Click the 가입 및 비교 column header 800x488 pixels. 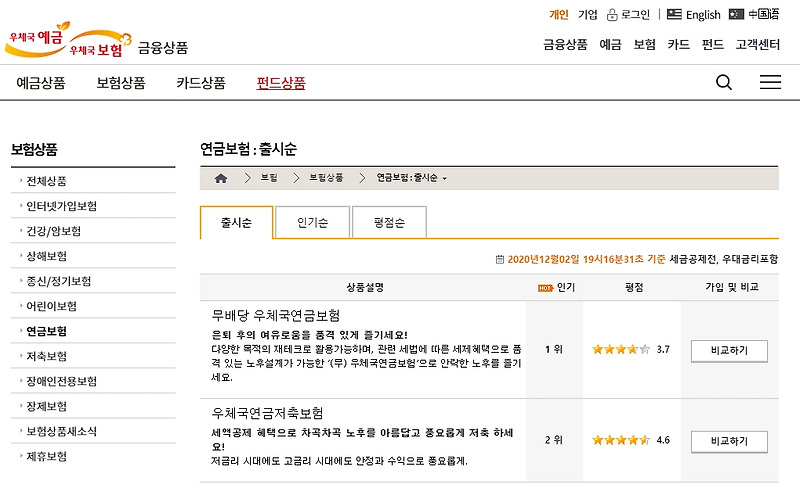[x=732, y=287]
